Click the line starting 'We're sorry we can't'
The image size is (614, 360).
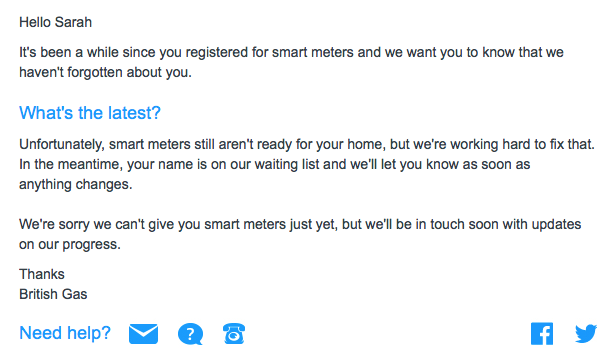(300, 224)
